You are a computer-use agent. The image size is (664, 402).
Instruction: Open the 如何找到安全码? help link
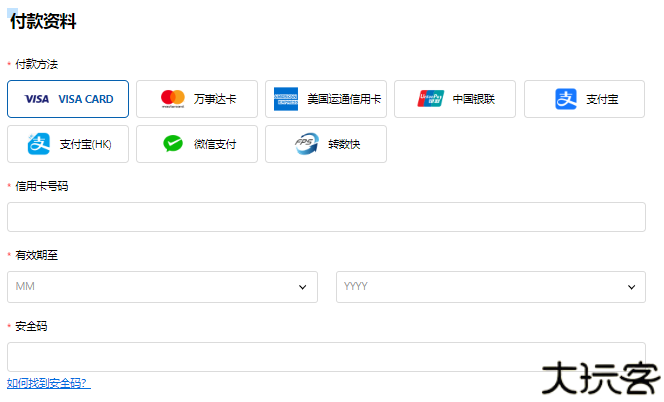coord(49,383)
